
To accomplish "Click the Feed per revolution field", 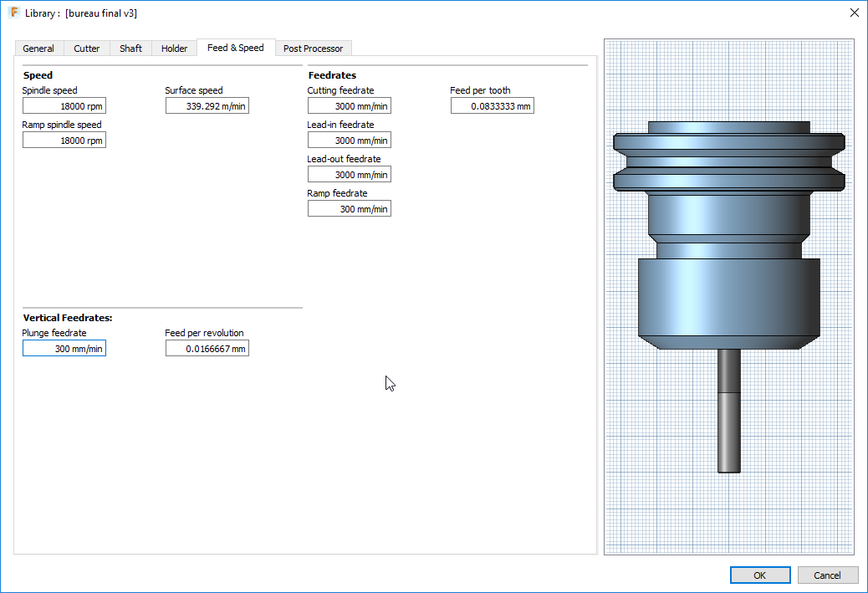I will point(207,348).
